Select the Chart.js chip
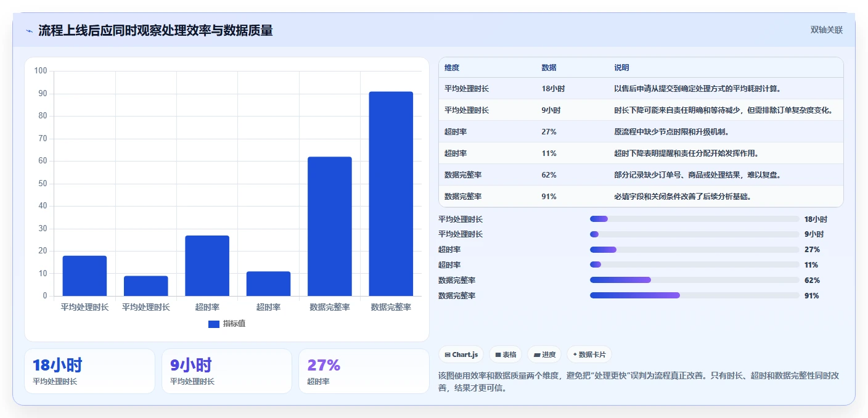Image resolution: width=868 pixels, height=418 pixels. [x=461, y=354]
